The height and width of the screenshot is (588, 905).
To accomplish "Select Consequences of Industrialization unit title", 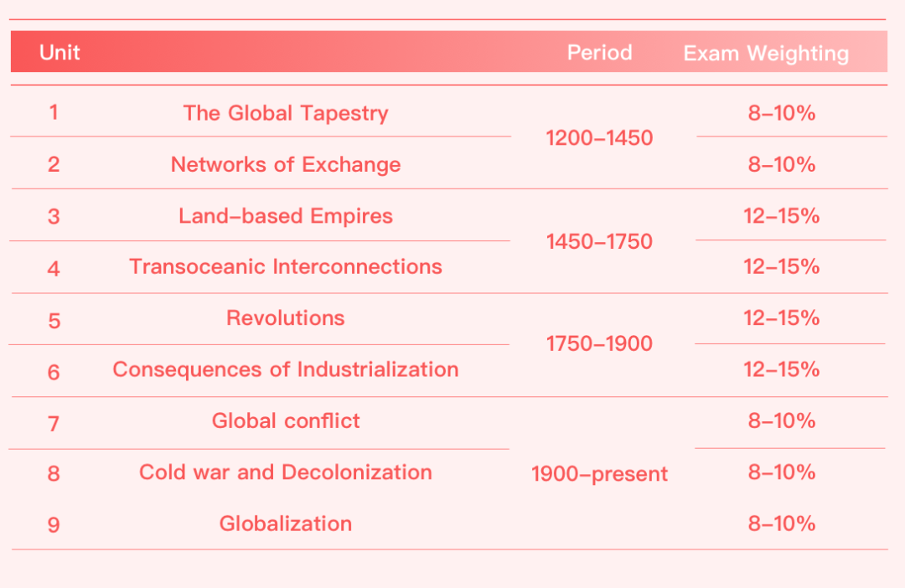I will (286, 369).
